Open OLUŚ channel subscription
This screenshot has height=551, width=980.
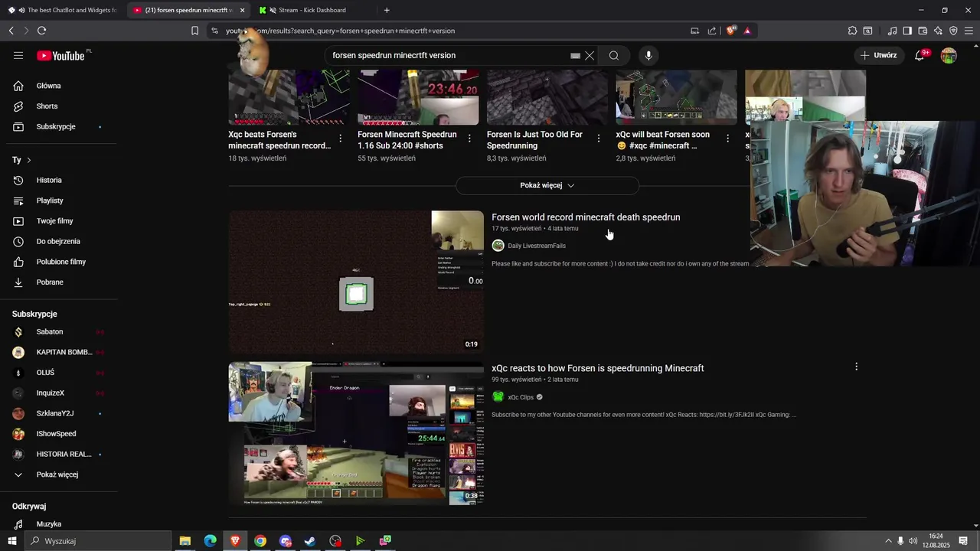point(61,373)
